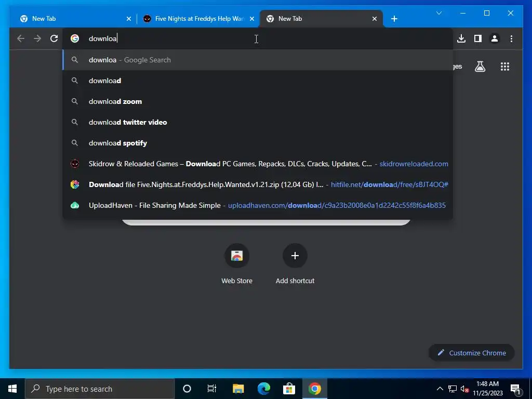Screen dimensions: 532x399
Task: Select the active New Tab label
Action: 290,19
